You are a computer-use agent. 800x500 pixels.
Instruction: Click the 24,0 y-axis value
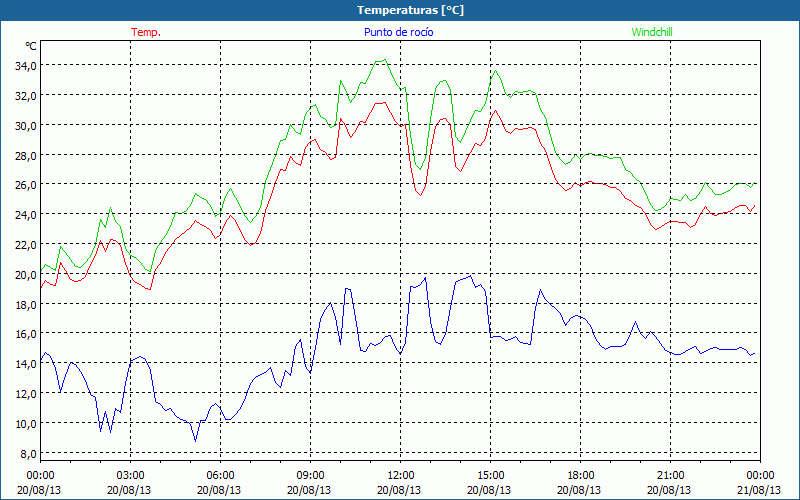26,215
